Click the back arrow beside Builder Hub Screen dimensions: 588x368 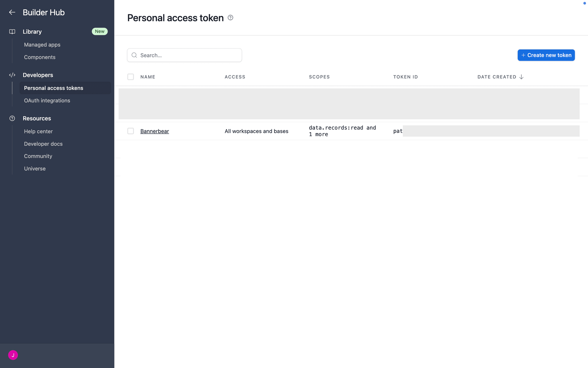pos(12,12)
